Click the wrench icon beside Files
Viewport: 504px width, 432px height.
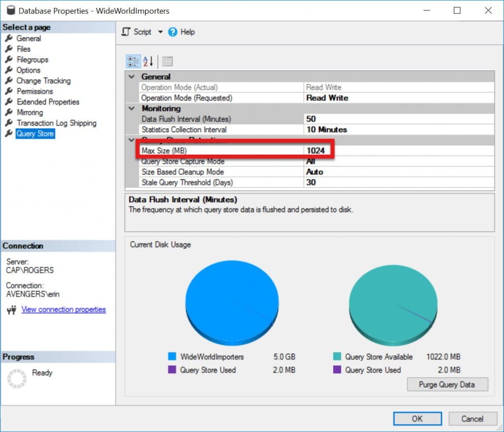pyautogui.click(x=9, y=49)
